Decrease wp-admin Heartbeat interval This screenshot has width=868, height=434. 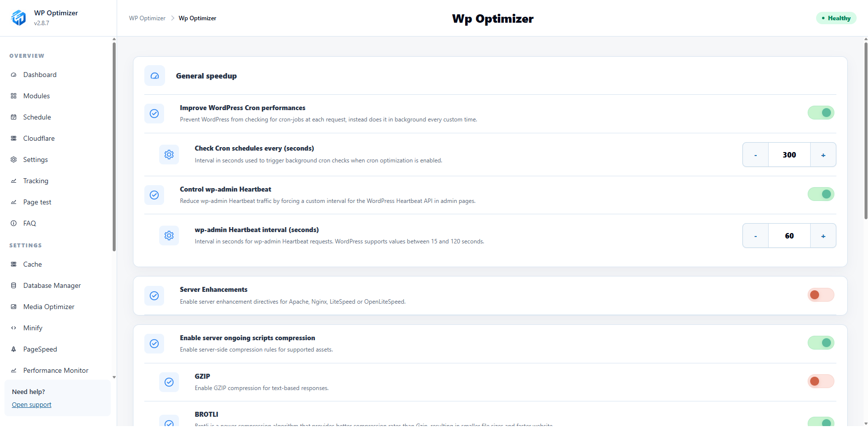click(x=755, y=236)
